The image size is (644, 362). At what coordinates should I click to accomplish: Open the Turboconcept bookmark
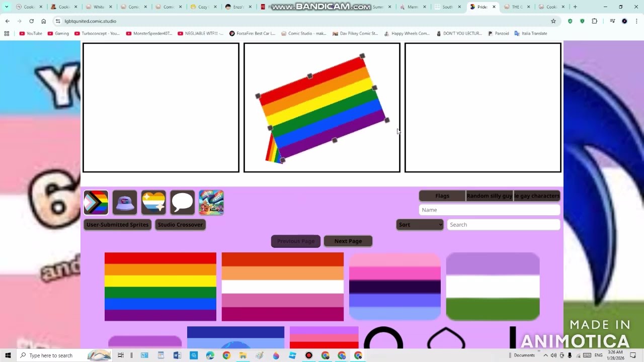tap(97, 33)
